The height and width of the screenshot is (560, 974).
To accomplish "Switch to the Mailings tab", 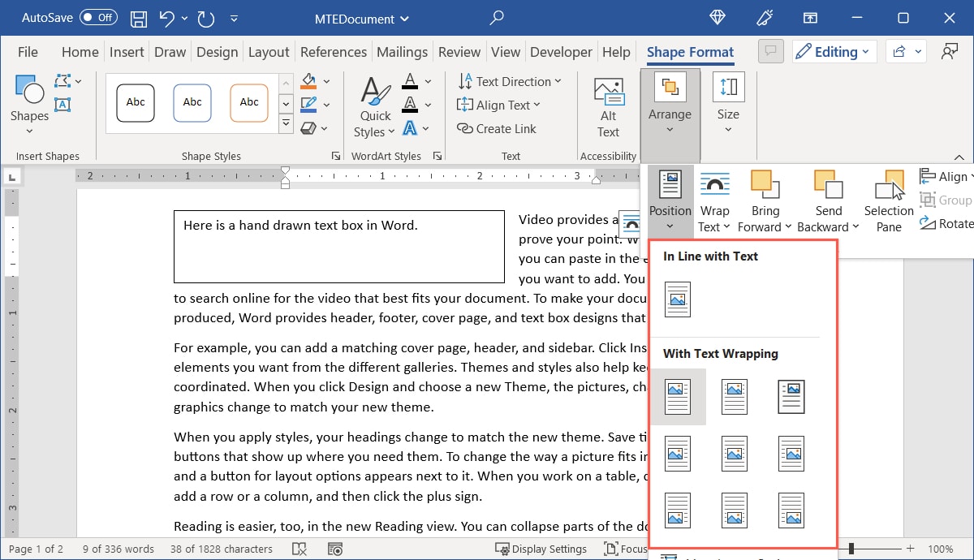I will 402,51.
